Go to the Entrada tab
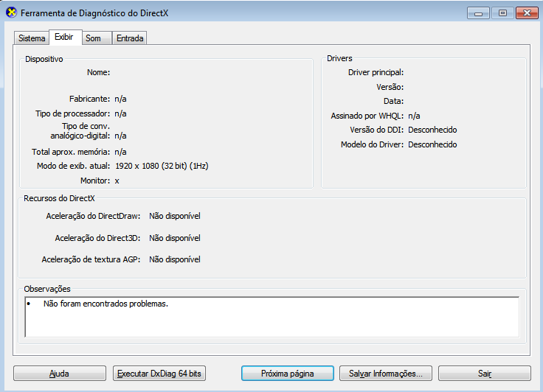The height and width of the screenshot is (392, 543). pos(130,38)
